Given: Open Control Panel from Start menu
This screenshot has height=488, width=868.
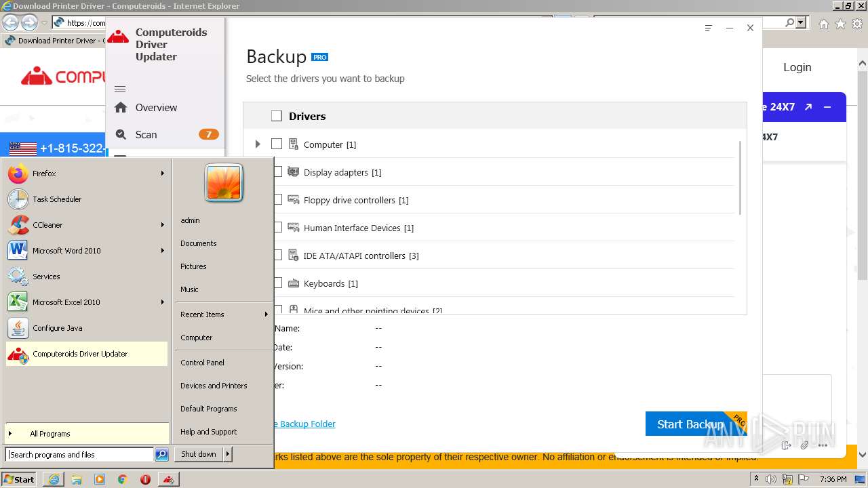Looking at the screenshot, I should point(202,363).
